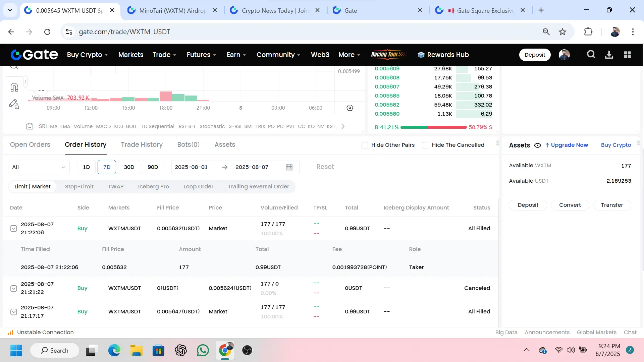Open Microsoft Edge from the taskbar
Image resolution: width=644 pixels, height=362 pixels.
pyautogui.click(x=114, y=350)
